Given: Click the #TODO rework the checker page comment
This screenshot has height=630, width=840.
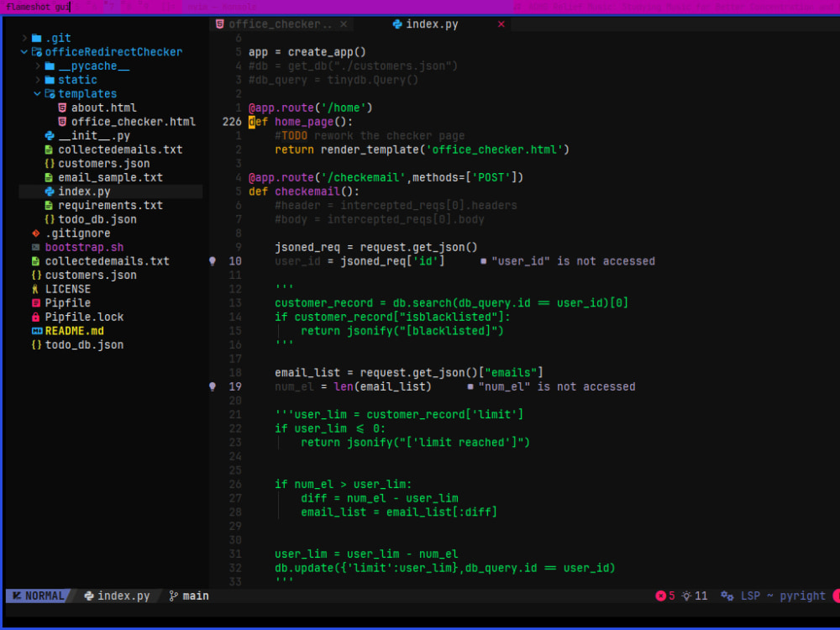Looking at the screenshot, I should 370,135.
